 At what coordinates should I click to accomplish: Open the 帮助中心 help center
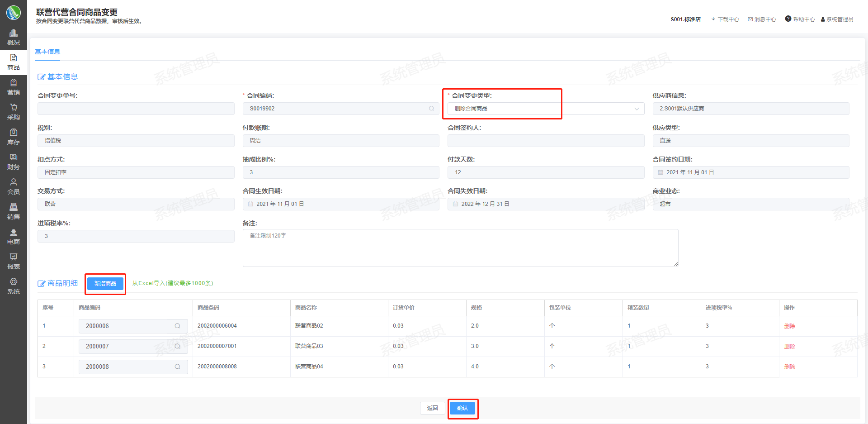(800, 19)
